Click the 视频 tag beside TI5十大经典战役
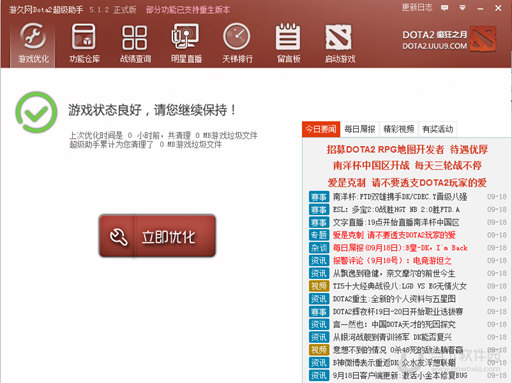 (x=319, y=286)
